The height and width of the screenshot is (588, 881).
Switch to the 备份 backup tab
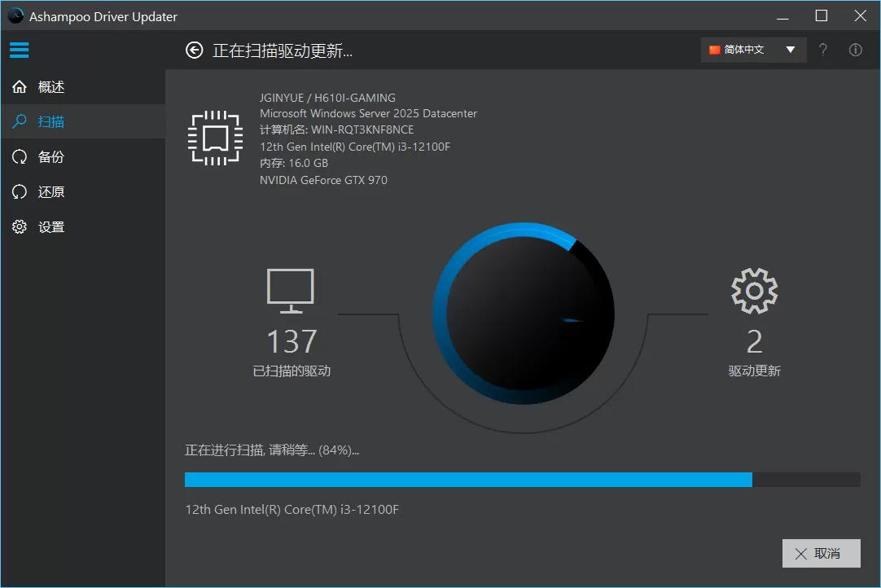(x=49, y=156)
